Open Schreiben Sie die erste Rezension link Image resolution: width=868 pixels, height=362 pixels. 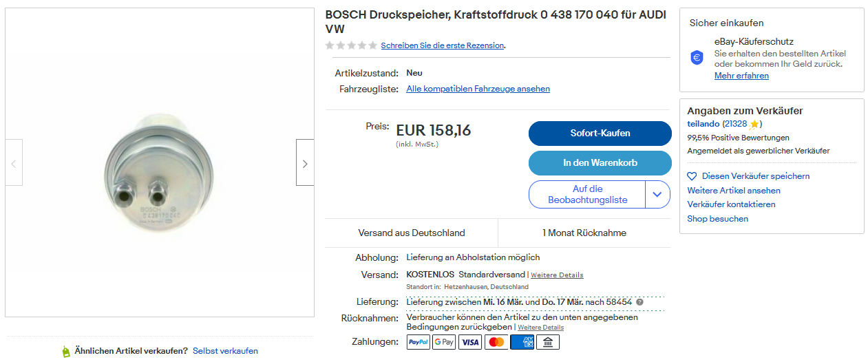tap(443, 45)
